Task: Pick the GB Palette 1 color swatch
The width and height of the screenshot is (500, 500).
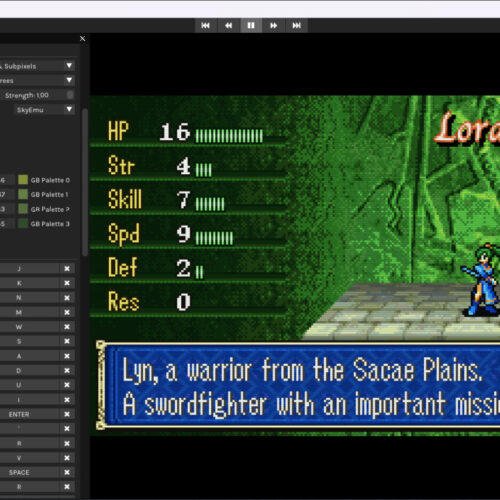Action: pos(23,194)
